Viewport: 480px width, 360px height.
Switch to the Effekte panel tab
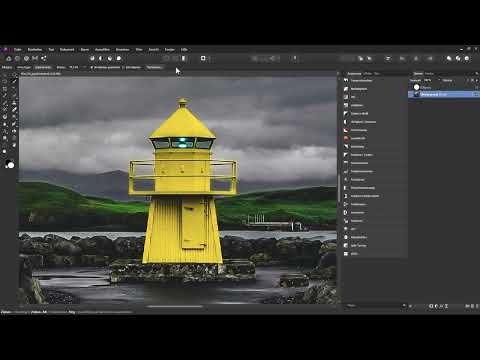[x=368, y=74]
